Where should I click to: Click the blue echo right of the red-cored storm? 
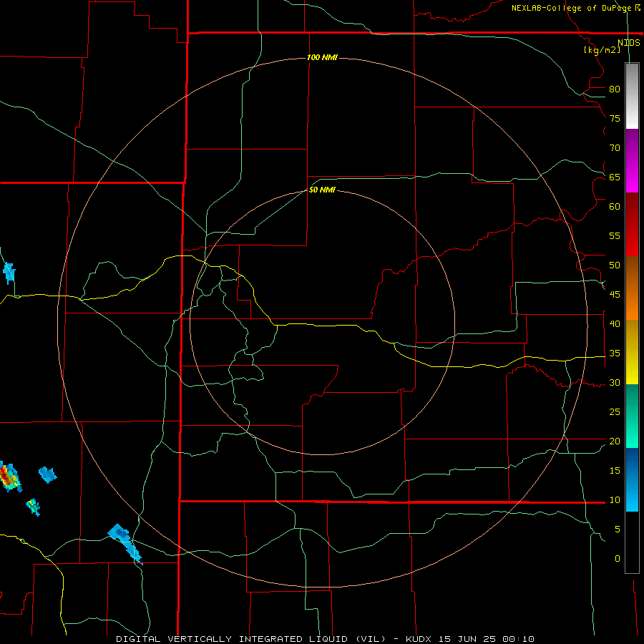click(x=48, y=475)
